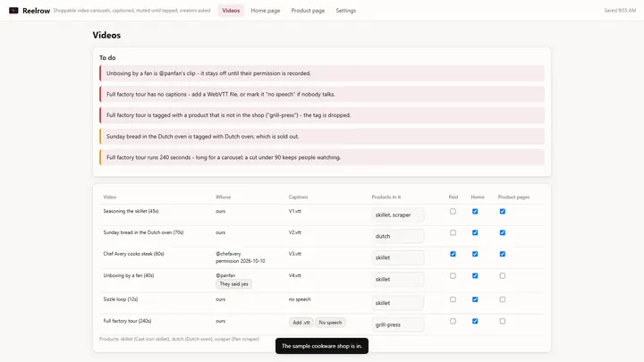Edit products field for Chef Avery video
Screen dimensions: 644x362
[397, 257]
